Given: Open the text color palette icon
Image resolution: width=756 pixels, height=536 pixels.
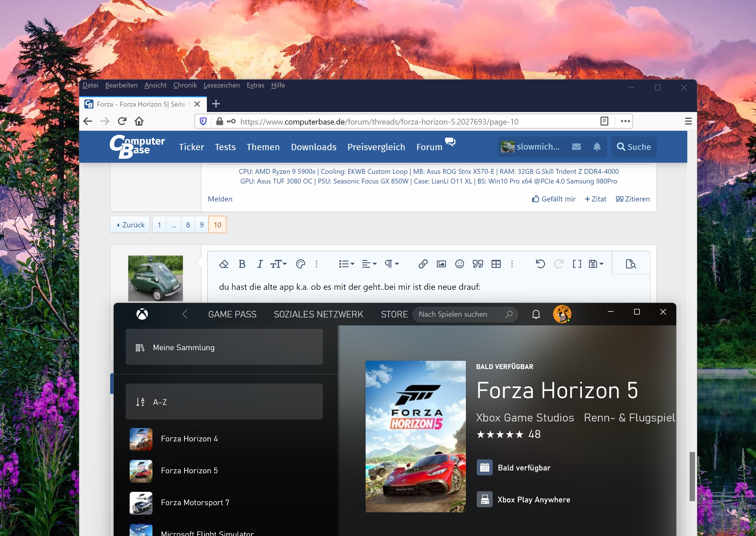Looking at the screenshot, I should point(300,264).
